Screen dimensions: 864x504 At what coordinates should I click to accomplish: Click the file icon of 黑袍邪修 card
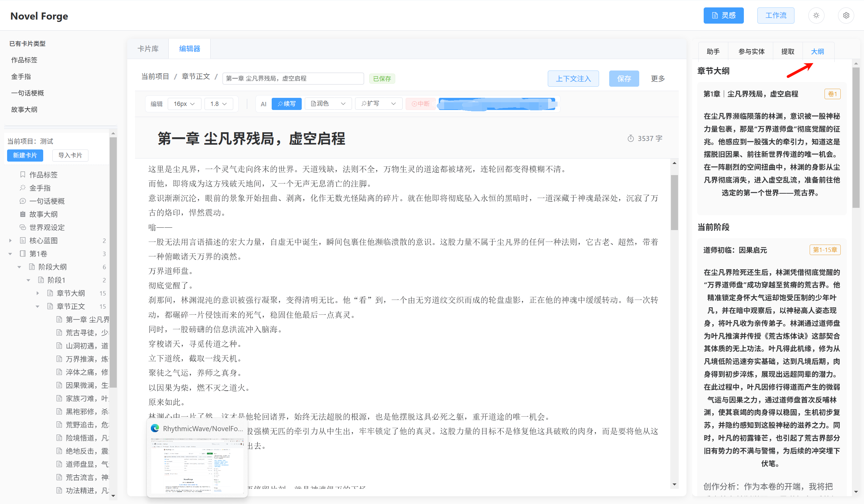(59, 411)
